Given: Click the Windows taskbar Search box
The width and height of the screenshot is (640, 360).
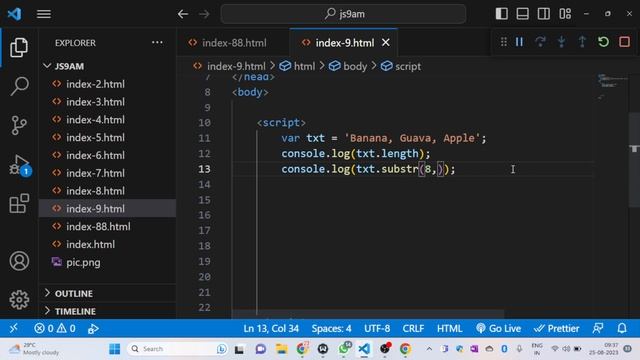Looking at the screenshot, I should [x=178, y=349].
